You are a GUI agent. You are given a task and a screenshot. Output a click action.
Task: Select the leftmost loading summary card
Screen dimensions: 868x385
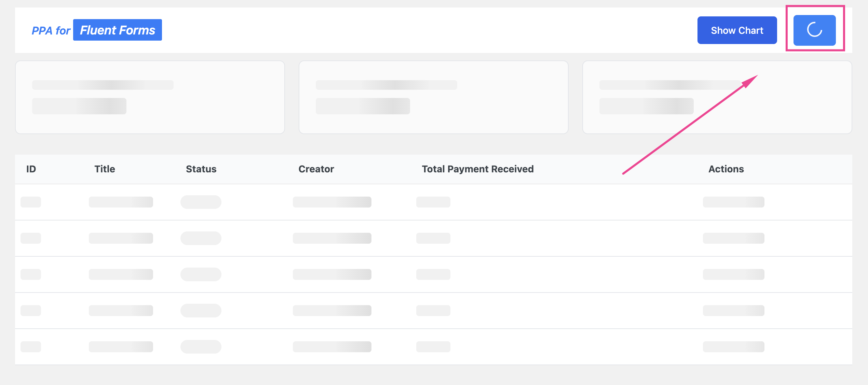[x=150, y=97]
